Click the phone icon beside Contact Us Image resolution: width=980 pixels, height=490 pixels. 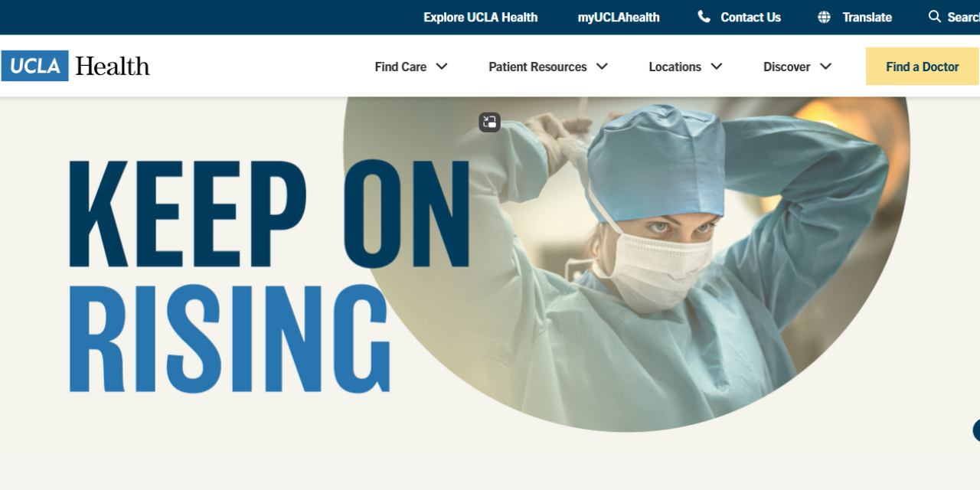pos(704,17)
